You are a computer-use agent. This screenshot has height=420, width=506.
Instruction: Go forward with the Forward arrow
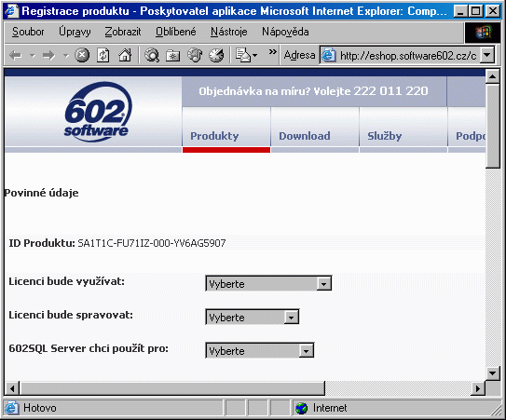coord(49,56)
